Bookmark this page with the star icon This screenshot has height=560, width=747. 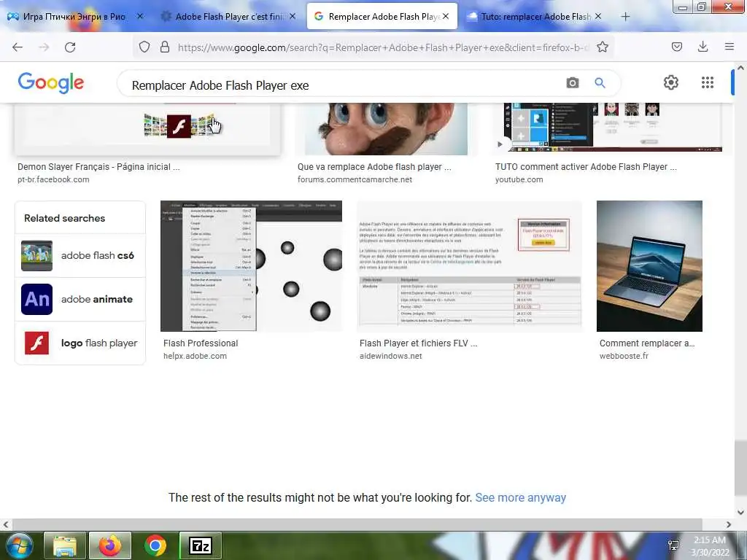pos(603,47)
